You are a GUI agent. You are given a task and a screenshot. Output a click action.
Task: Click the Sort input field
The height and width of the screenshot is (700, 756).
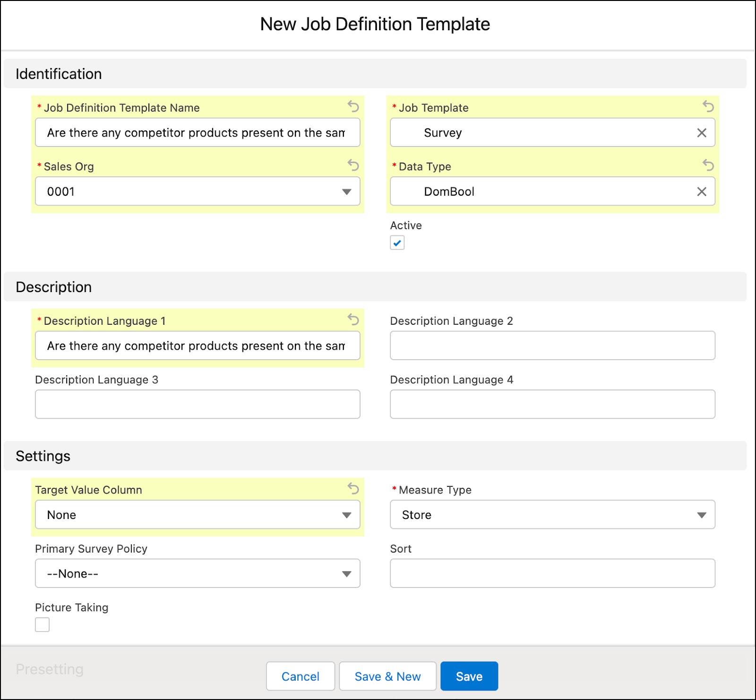tap(552, 573)
